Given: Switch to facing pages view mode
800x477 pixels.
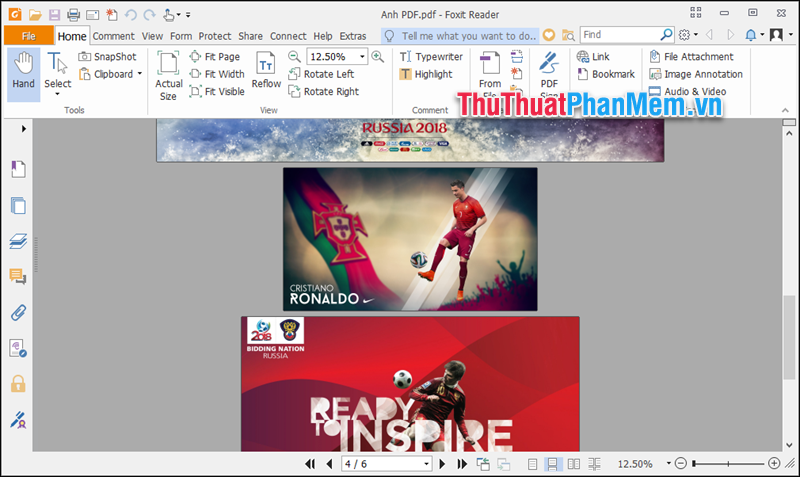Looking at the screenshot, I should [x=573, y=464].
